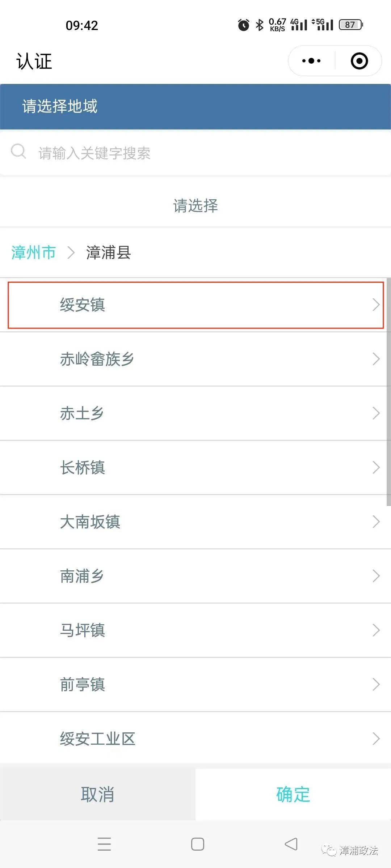Expand the 马坪镇 row chevron
This screenshot has height=868, width=391.
point(376,630)
